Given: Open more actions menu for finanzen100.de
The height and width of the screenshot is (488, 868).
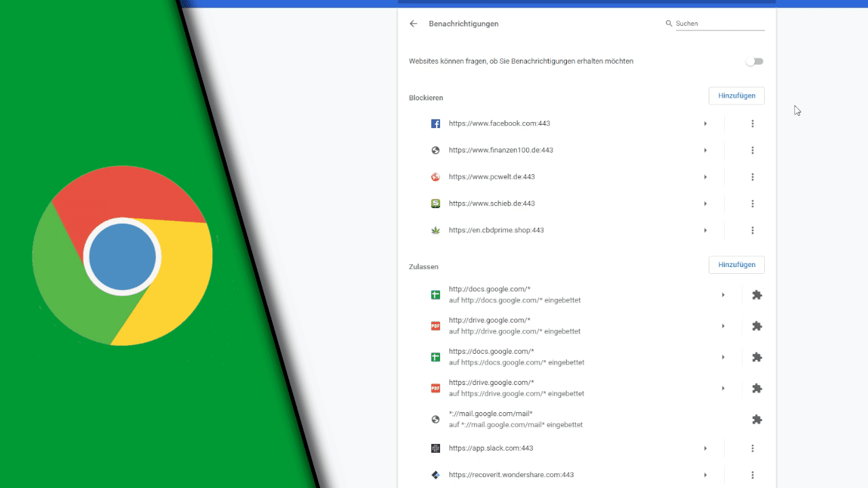Looking at the screenshot, I should pos(753,150).
